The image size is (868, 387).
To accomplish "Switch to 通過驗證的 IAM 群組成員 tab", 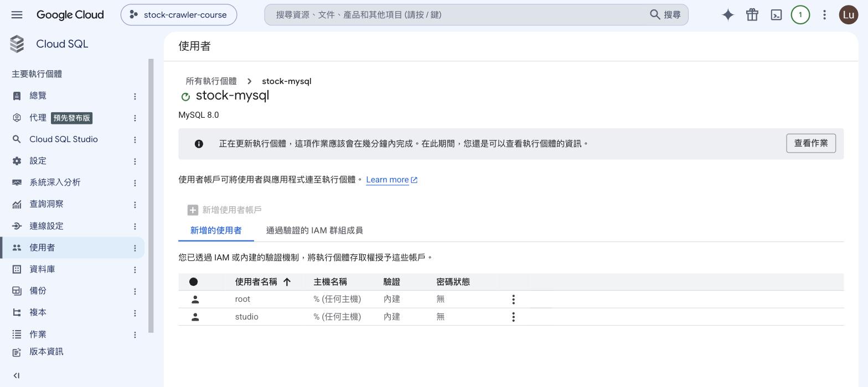I will pyautogui.click(x=314, y=231).
